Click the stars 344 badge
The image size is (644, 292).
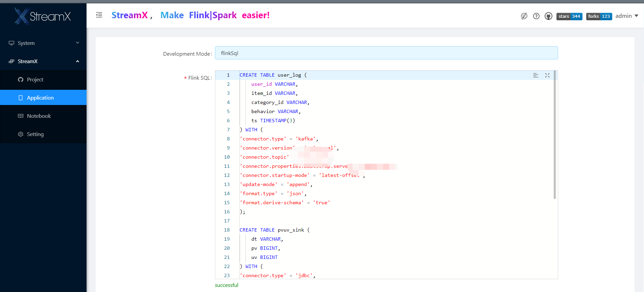[x=569, y=16]
